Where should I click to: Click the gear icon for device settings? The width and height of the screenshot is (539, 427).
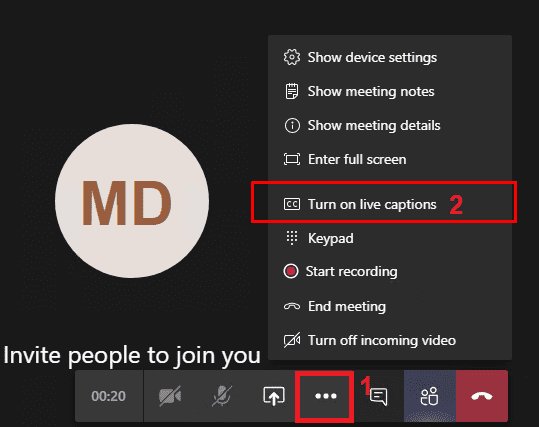292,57
